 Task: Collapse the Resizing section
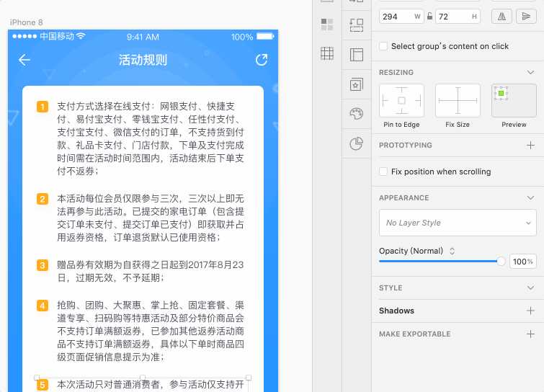coord(530,73)
